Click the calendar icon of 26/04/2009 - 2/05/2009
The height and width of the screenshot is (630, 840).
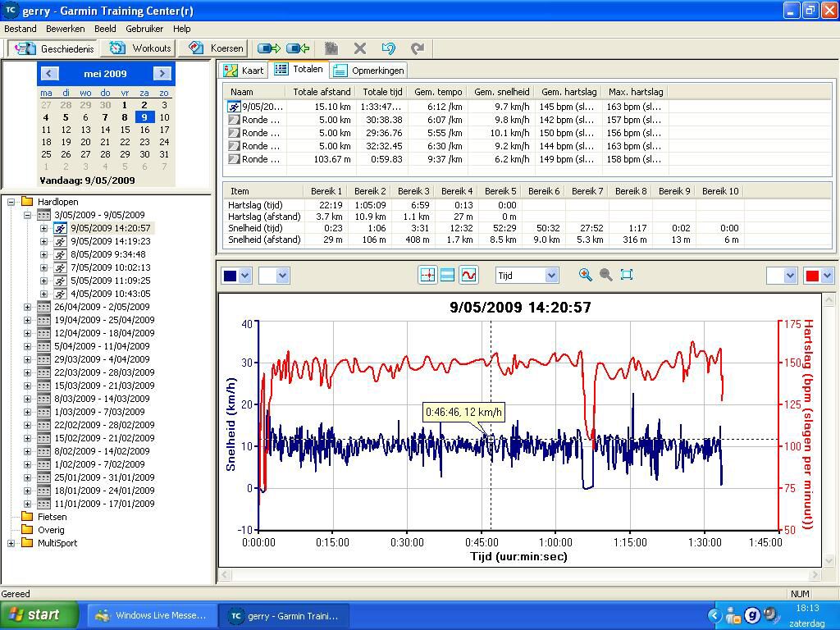(x=44, y=307)
